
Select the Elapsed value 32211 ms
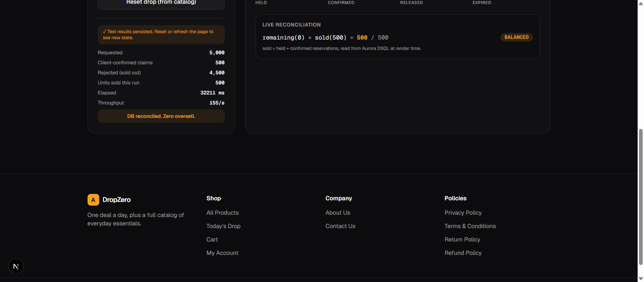pos(212,93)
